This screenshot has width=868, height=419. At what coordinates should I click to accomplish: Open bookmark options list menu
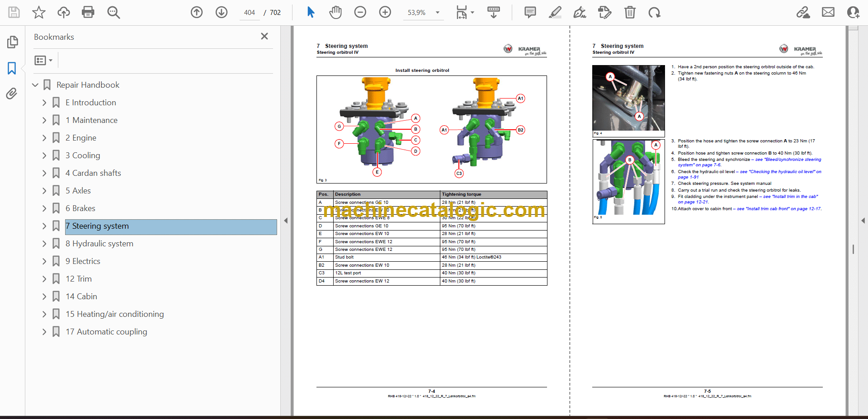coord(43,60)
